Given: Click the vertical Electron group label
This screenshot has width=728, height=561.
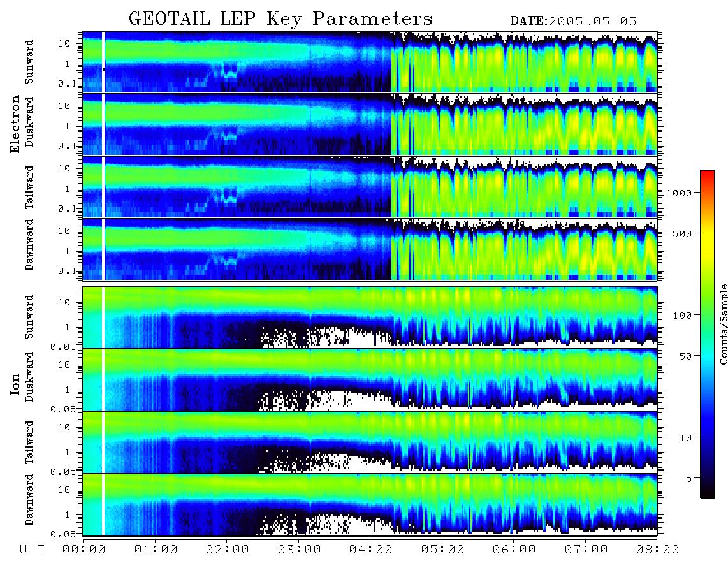Looking at the screenshot, I should (x=15, y=124).
